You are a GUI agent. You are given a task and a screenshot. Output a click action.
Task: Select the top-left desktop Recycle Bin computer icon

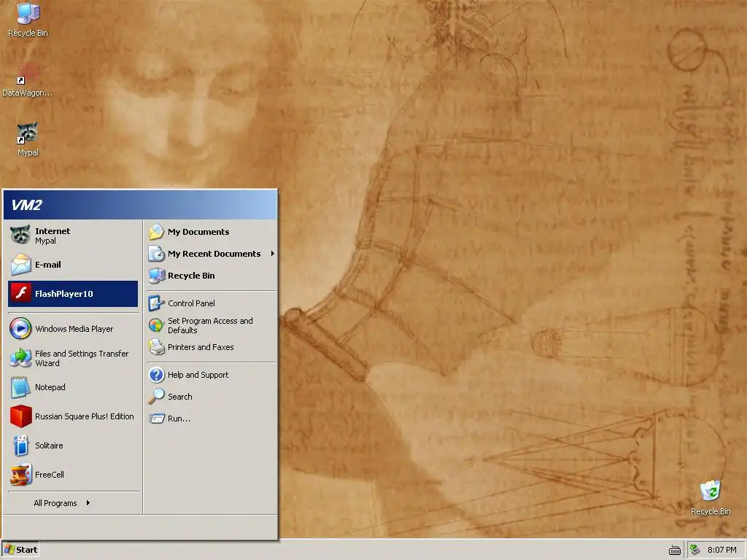[x=28, y=13]
